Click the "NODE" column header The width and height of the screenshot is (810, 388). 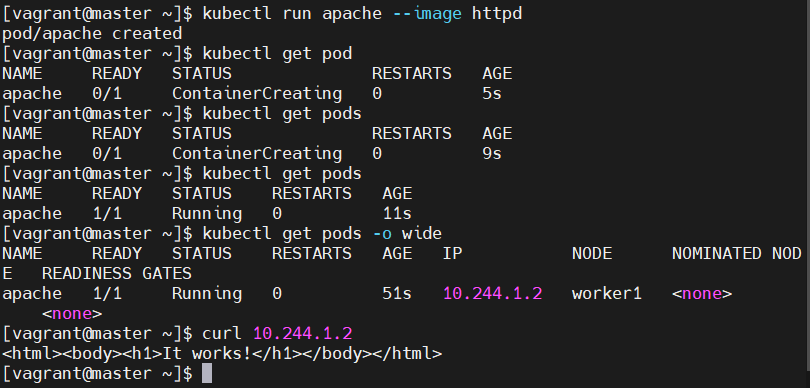click(592, 253)
